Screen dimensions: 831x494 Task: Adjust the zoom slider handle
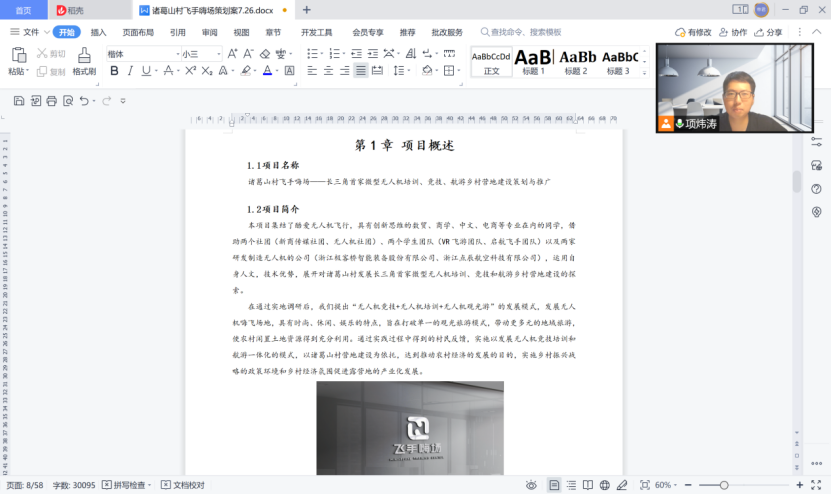click(x=724, y=485)
